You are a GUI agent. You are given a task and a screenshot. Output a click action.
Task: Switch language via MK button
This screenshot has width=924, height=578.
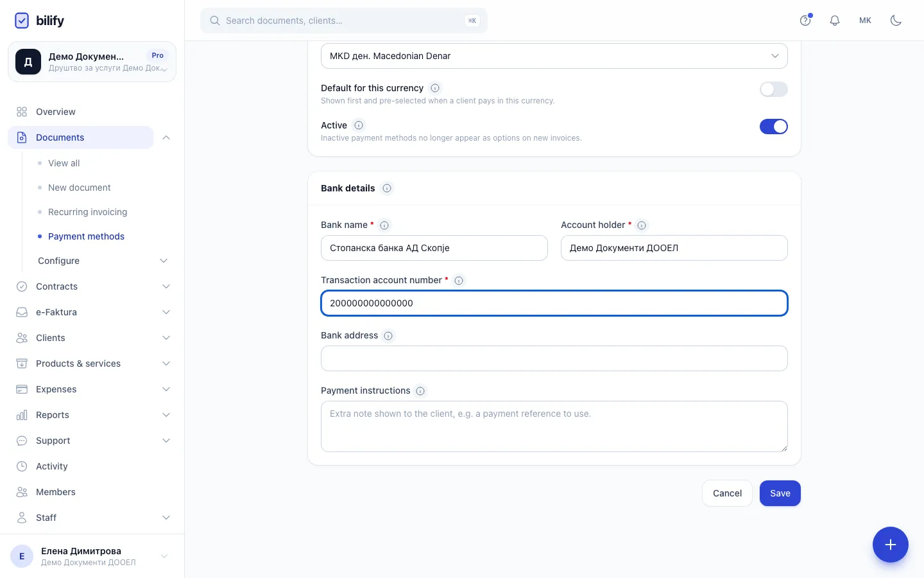point(865,21)
